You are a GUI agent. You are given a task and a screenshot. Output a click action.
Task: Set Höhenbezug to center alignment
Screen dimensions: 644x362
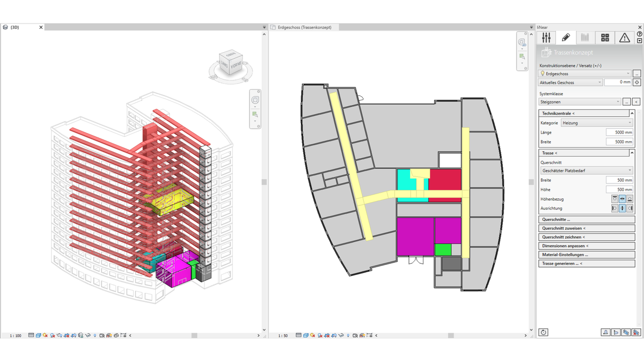622,199
